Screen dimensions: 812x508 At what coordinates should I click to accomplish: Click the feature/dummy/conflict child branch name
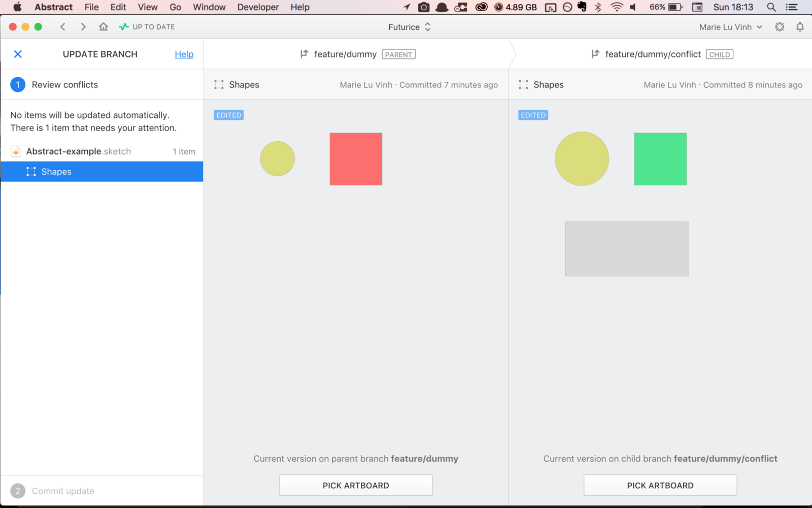(653, 54)
